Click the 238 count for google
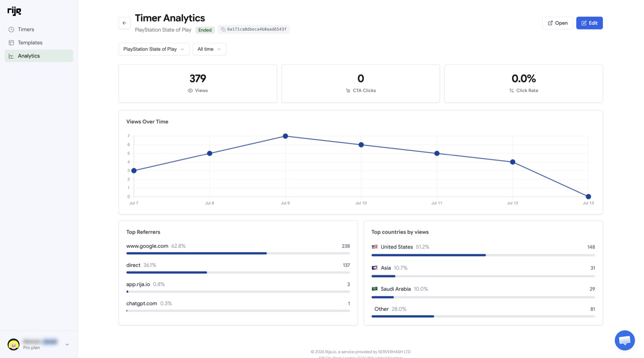Image resolution: width=644 pixels, height=358 pixels. [346, 246]
